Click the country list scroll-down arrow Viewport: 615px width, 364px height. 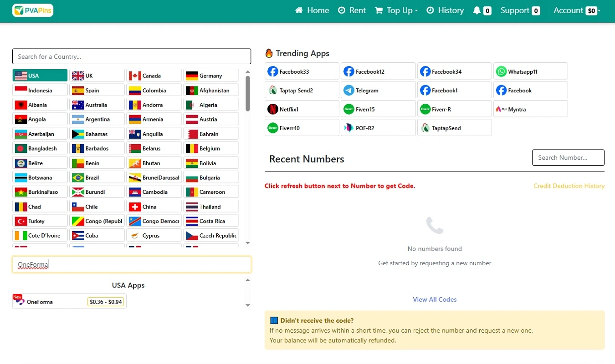248,244
